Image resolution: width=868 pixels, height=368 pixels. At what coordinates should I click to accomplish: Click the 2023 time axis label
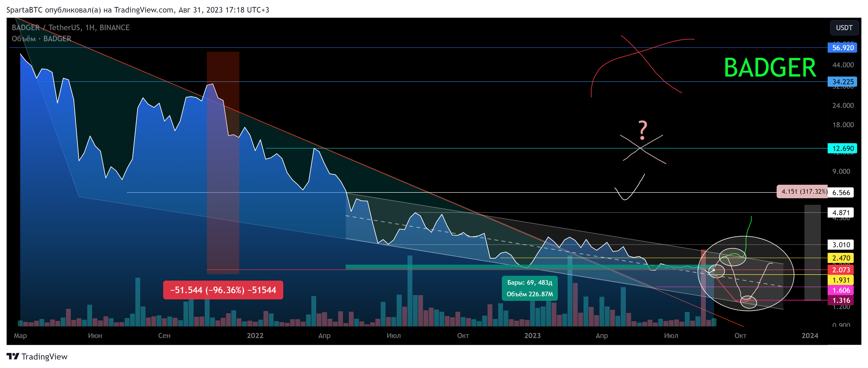point(532,336)
